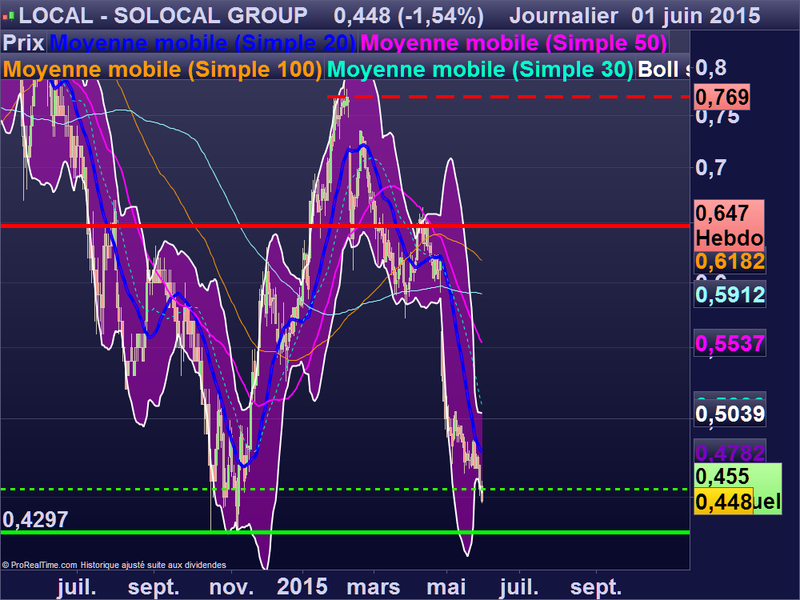This screenshot has height=600, width=800.
Task: Click the mai label on time axis
Action: point(446,587)
